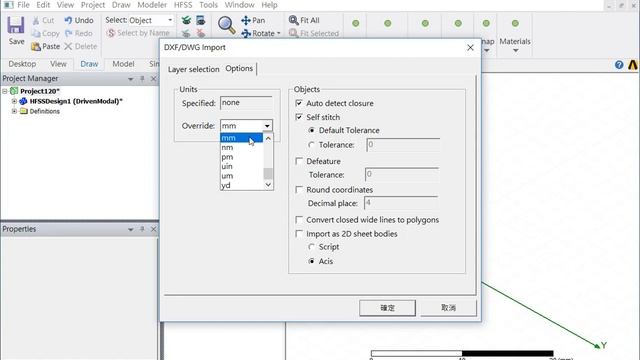Click the magnifying glass zoom icon
Screen dimensions: 640x360
pos(227,25)
